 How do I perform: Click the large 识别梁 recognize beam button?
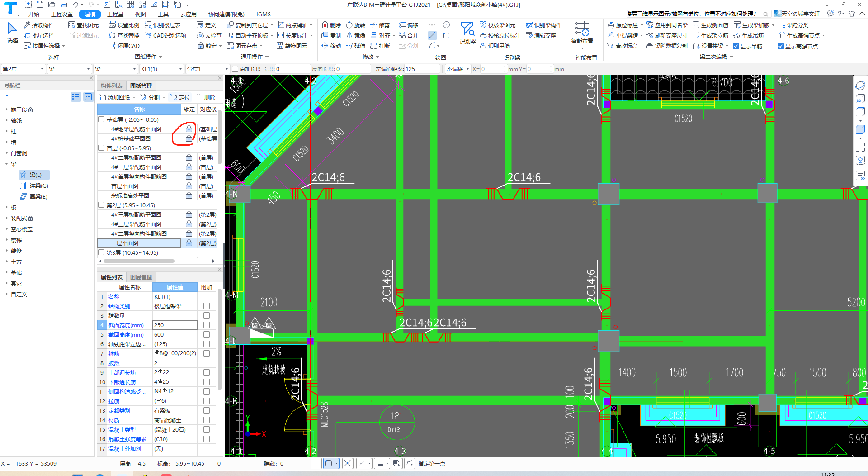[x=467, y=33]
